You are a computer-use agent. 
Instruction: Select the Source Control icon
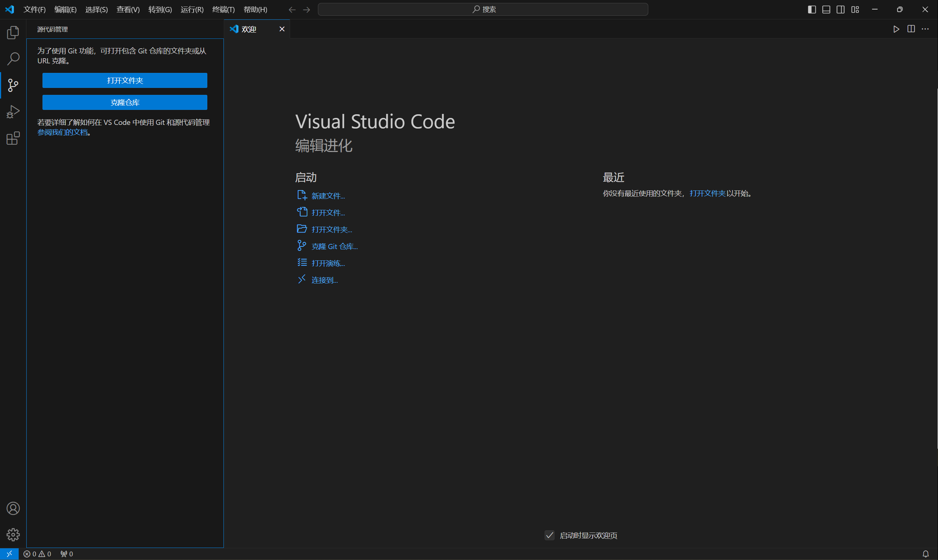coord(13,85)
